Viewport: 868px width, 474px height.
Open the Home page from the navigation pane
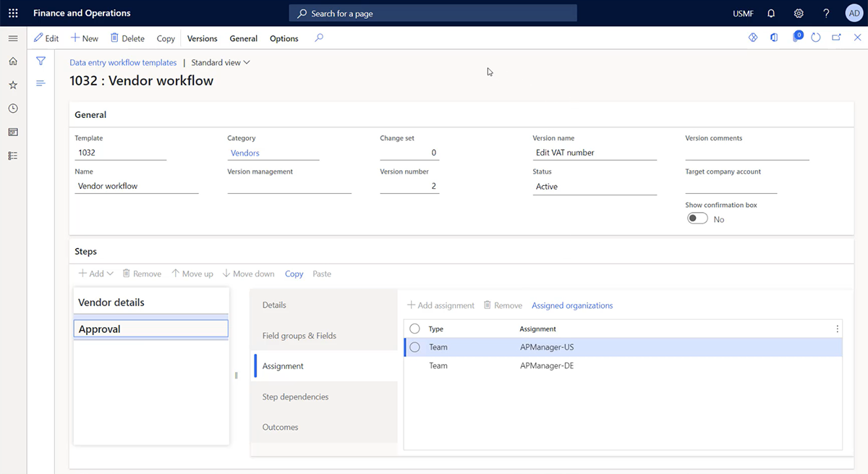(x=12, y=62)
